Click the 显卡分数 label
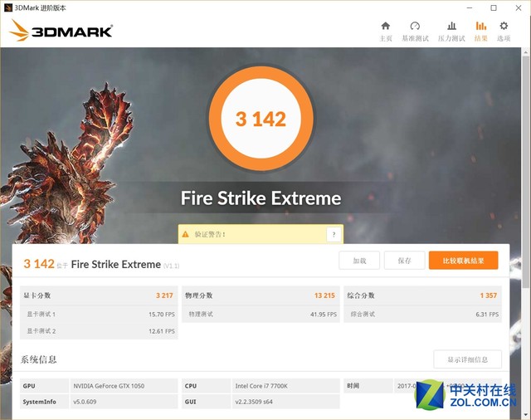 tap(37, 295)
